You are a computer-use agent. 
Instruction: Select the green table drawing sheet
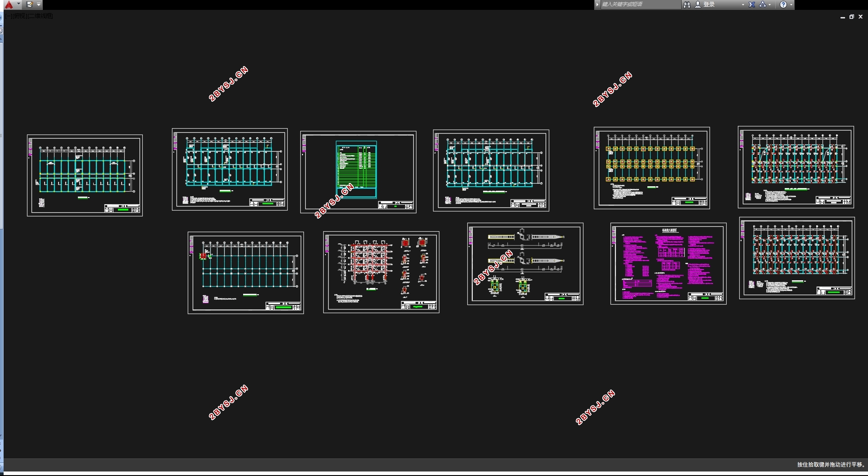358,172
